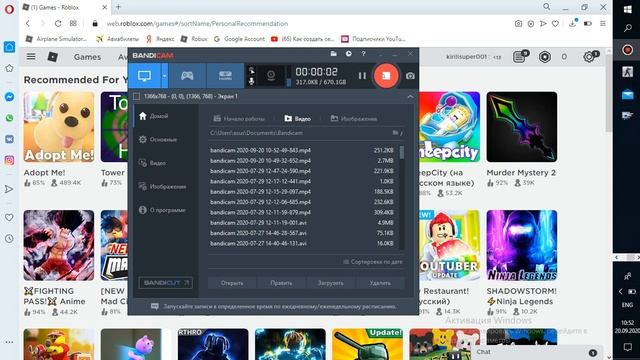Open the Opera easy setup menu icon
This screenshot has height=360, width=640.
pyautogui.click(x=603, y=24)
